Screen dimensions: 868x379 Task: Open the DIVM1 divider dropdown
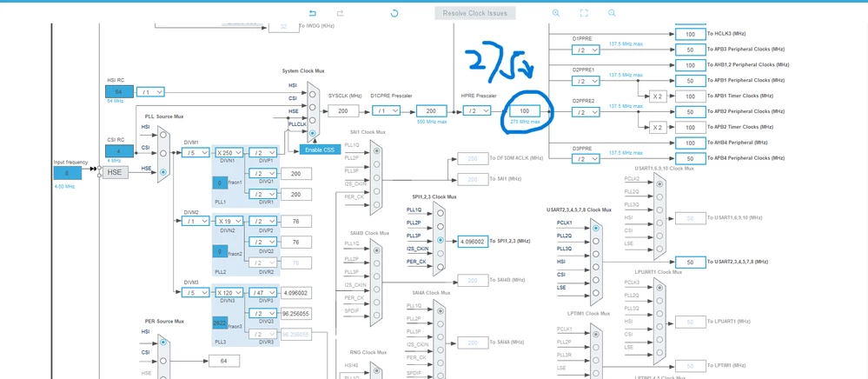pyautogui.click(x=195, y=152)
